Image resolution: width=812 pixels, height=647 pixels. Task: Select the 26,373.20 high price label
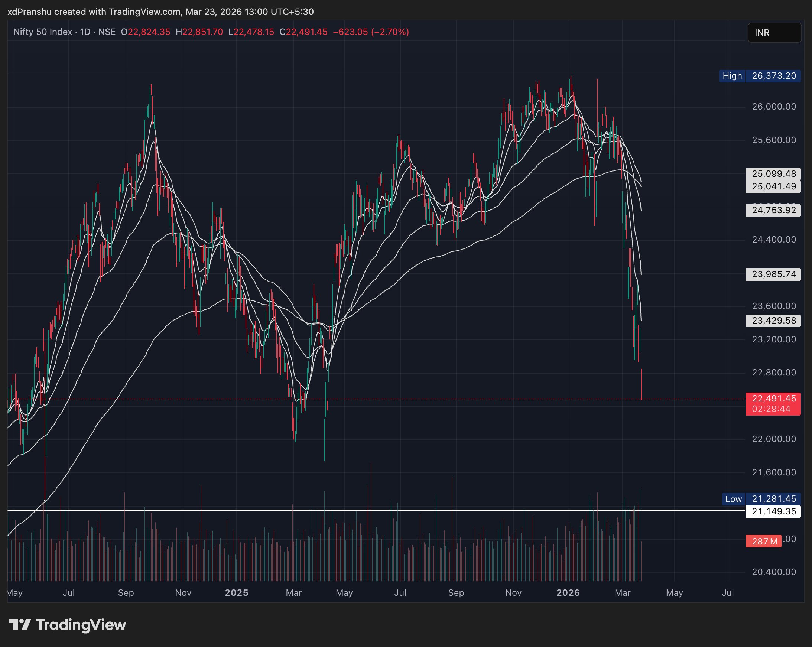pyautogui.click(x=774, y=76)
